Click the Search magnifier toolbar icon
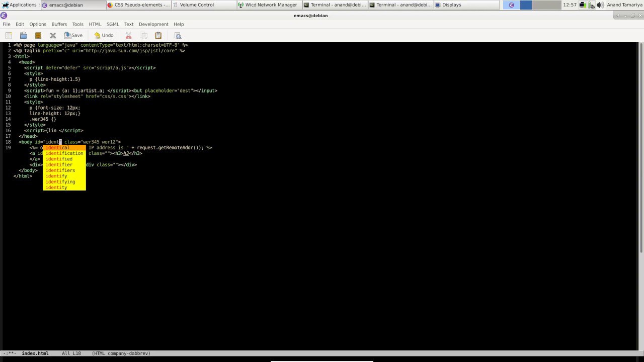The height and width of the screenshot is (362, 644). [178, 35]
